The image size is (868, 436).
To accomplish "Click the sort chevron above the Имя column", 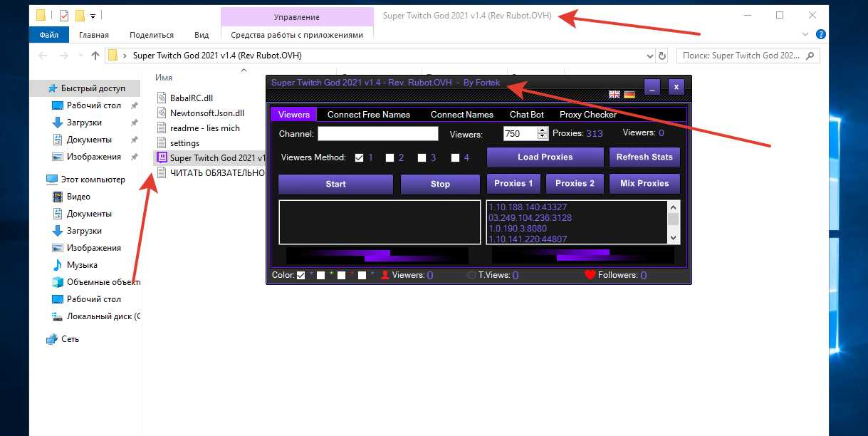I will coord(244,70).
